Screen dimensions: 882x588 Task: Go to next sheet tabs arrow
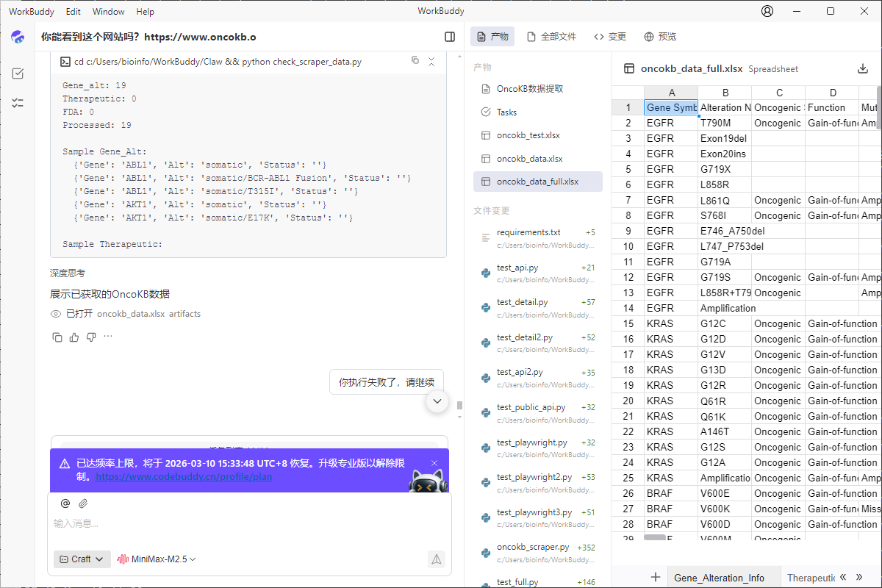coord(859,577)
